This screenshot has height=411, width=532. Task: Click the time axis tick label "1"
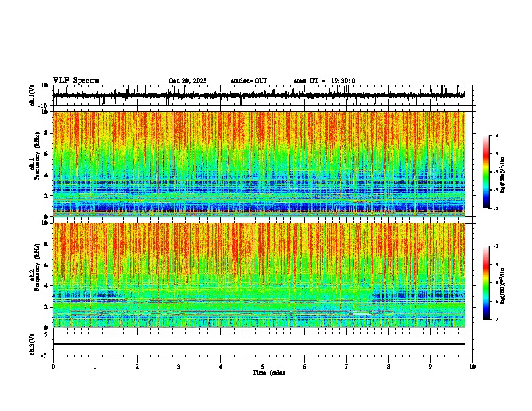[x=95, y=367]
